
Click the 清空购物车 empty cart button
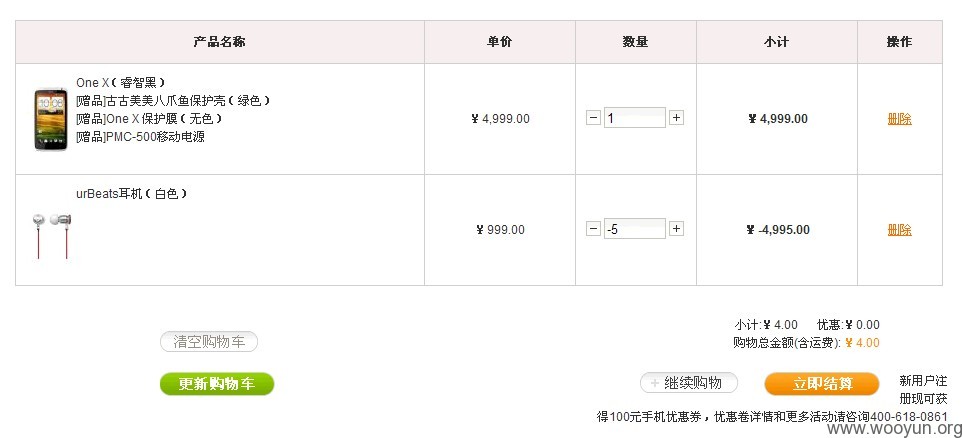click(209, 342)
